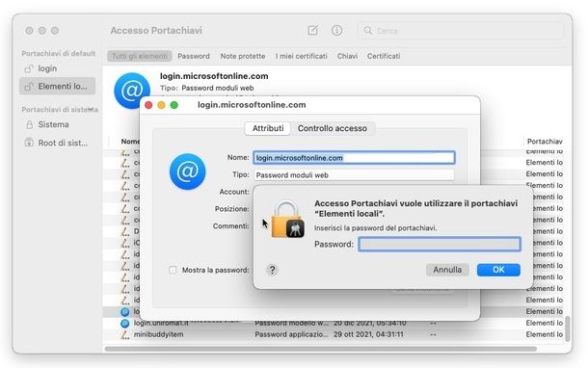The width and height of the screenshot is (588, 368).
Task: Click the Nome field with login.microsoftonline.com
Action: pyautogui.click(x=354, y=158)
